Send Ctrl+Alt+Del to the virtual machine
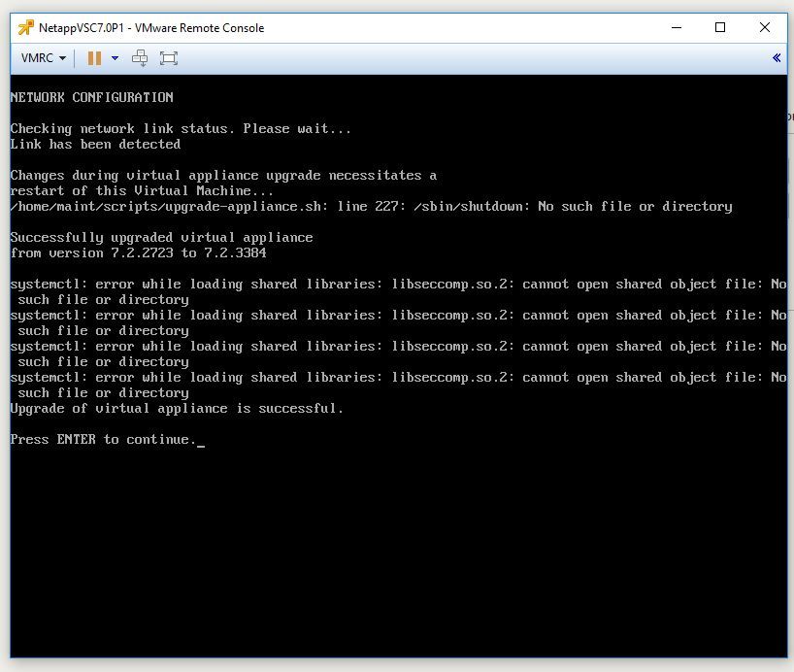The height and width of the screenshot is (672, 794). tap(140, 58)
